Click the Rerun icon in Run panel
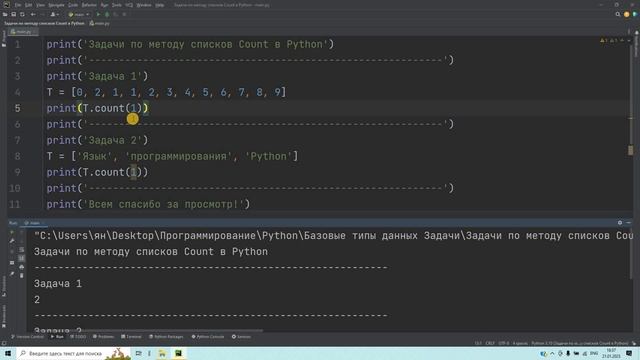Image resolution: width=640 pixels, height=360 pixels. coord(12,232)
